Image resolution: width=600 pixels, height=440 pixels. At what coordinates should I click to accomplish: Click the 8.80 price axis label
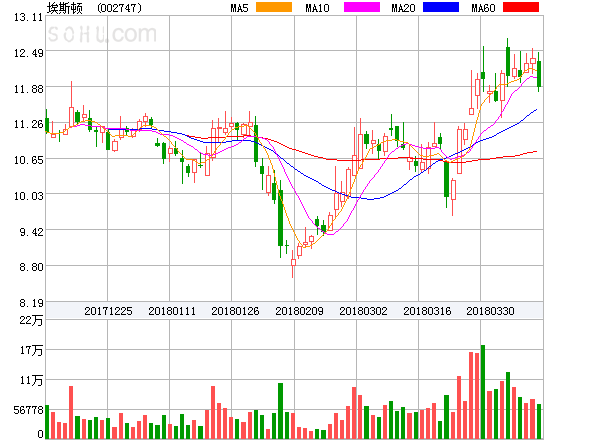pyautogui.click(x=31, y=267)
